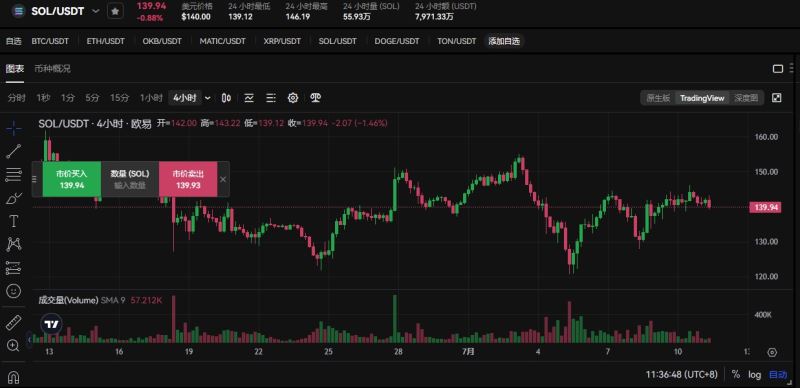The width and height of the screenshot is (800, 388).
Task: Expand the 4小时 timeframe dropdown arrow
Action: coord(208,98)
